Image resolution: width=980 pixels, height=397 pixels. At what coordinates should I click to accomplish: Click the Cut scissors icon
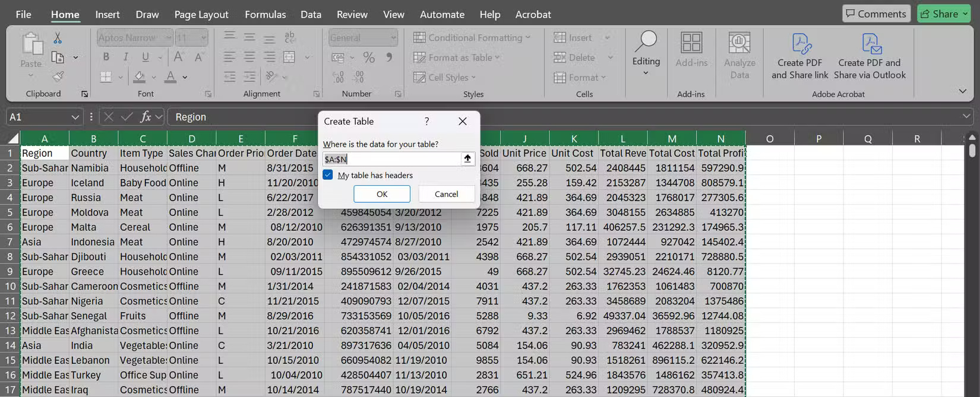[58, 38]
